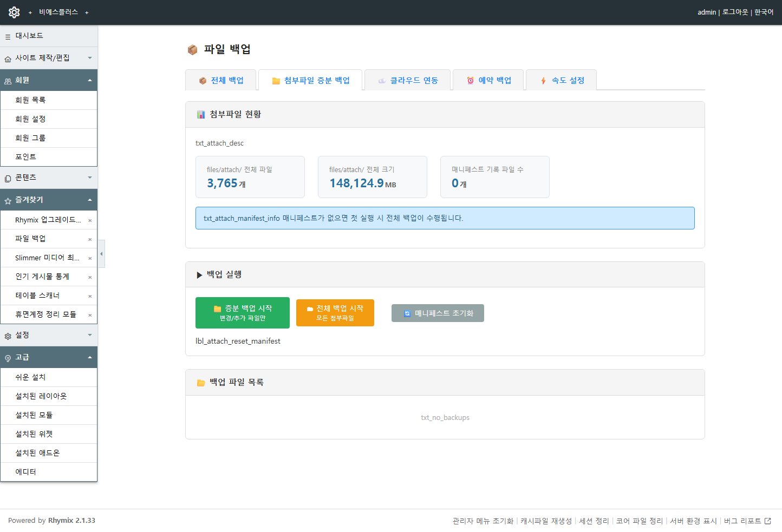Click the external link icon after 버그 리포트
The width and height of the screenshot is (782, 532).
[767, 521]
